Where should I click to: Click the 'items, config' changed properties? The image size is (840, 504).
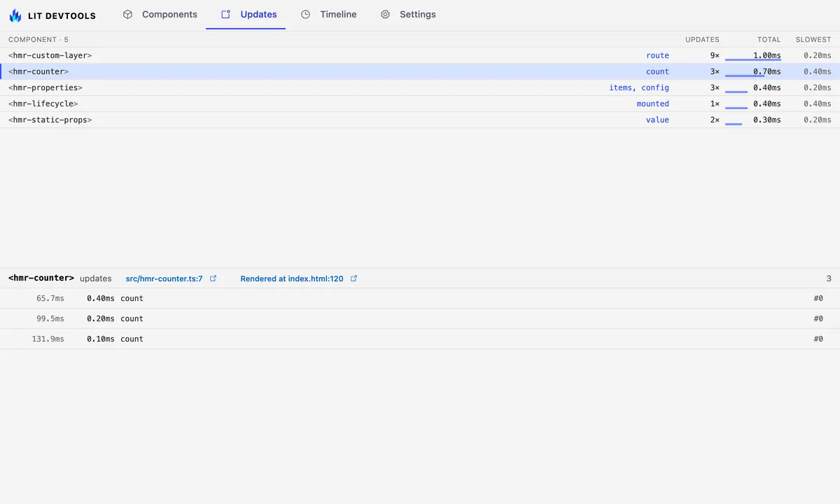pos(639,87)
